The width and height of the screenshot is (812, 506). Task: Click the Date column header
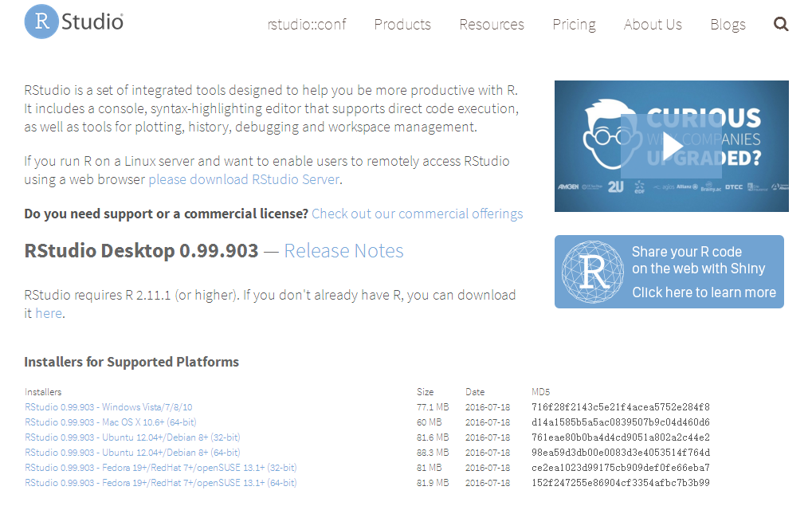click(x=475, y=392)
